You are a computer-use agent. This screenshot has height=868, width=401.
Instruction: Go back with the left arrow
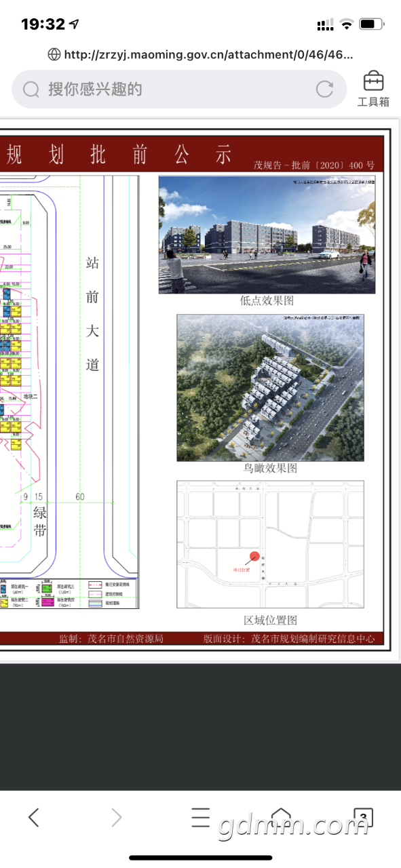(34, 818)
